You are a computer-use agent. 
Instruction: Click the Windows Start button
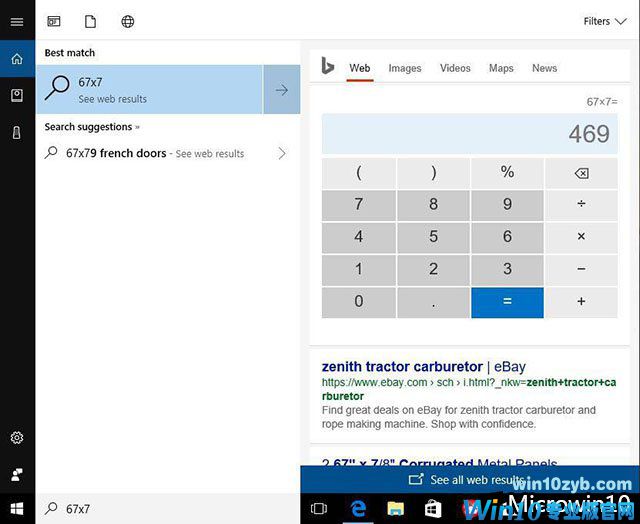[17, 508]
